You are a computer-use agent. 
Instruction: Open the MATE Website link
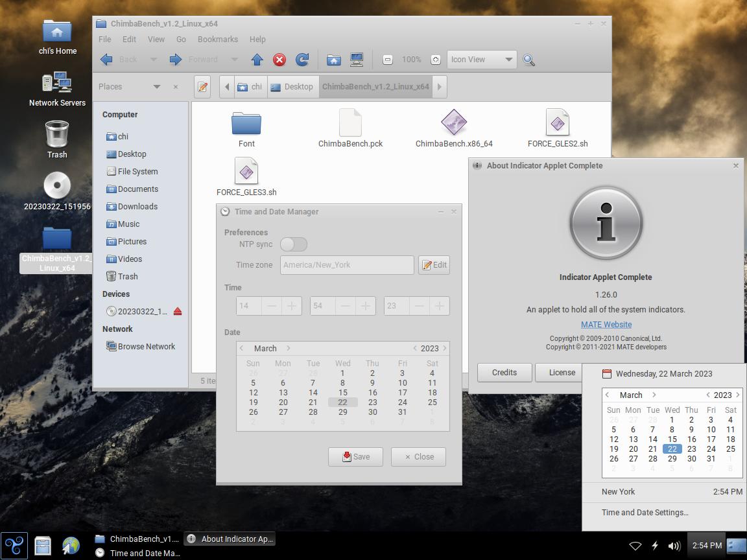[606, 324]
